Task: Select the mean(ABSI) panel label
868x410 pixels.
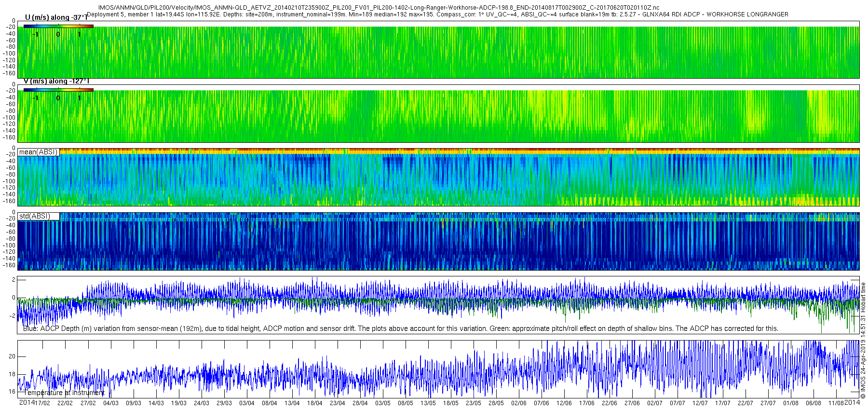Action: click(38, 152)
